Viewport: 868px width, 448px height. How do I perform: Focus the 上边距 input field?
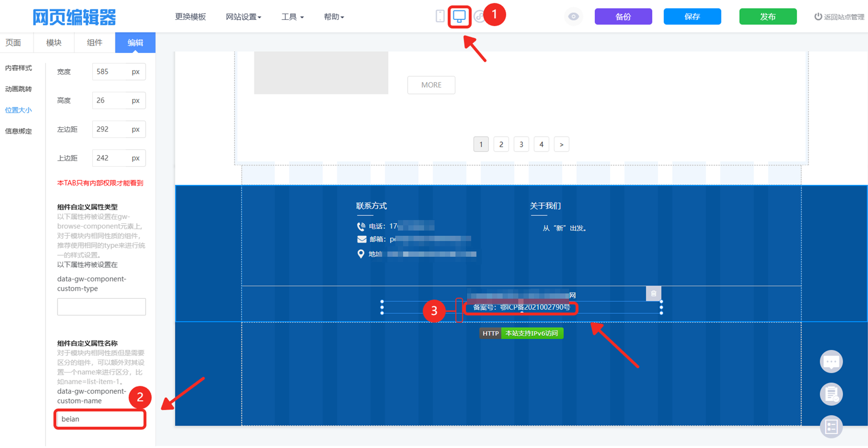point(119,158)
